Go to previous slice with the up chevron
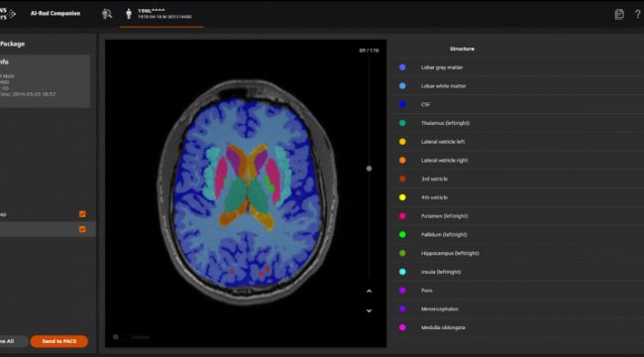 click(x=369, y=292)
